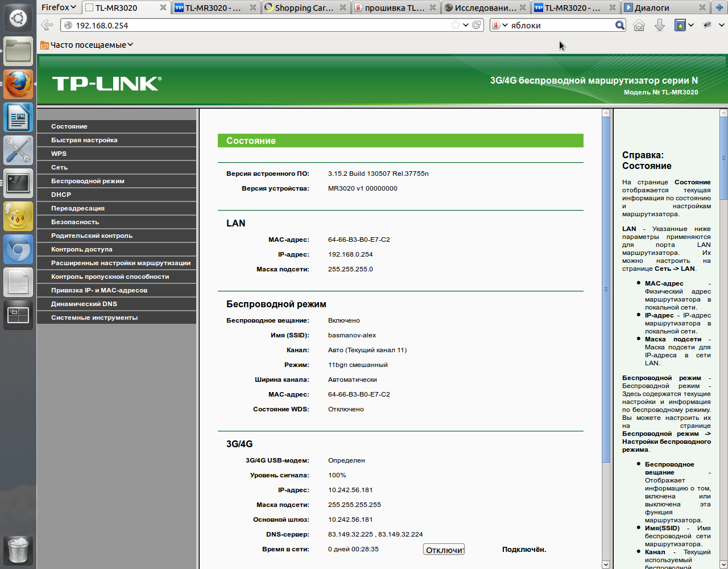Image resolution: width=728 pixels, height=569 pixels.
Task: Open the Downloads arrow icon
Action: point(660,25)
